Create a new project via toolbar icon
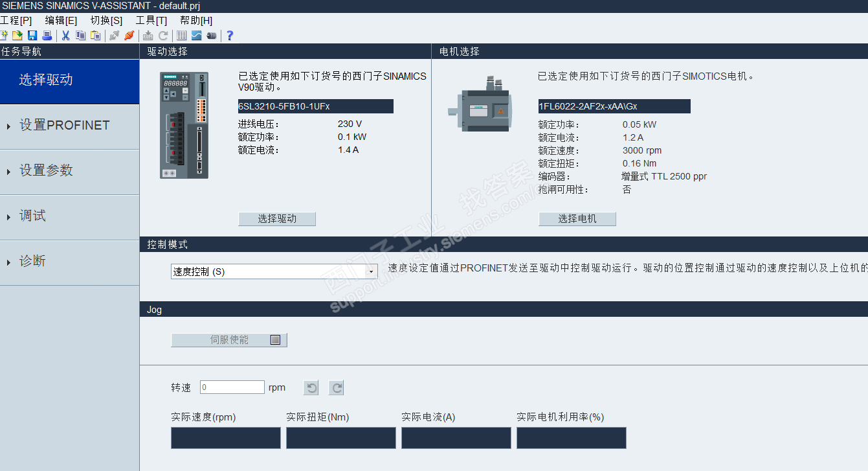The width and height of the screenshot is (868, 471). [4, 36]
